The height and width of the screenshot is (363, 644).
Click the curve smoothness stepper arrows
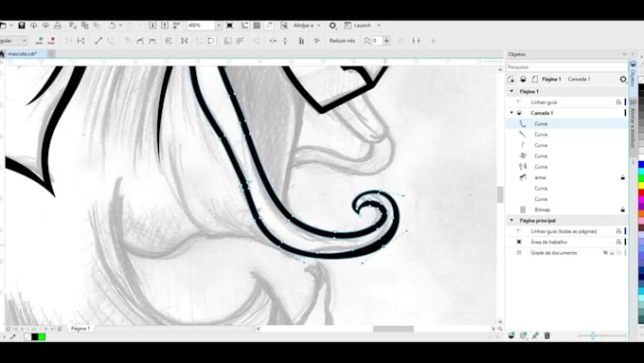386,41
